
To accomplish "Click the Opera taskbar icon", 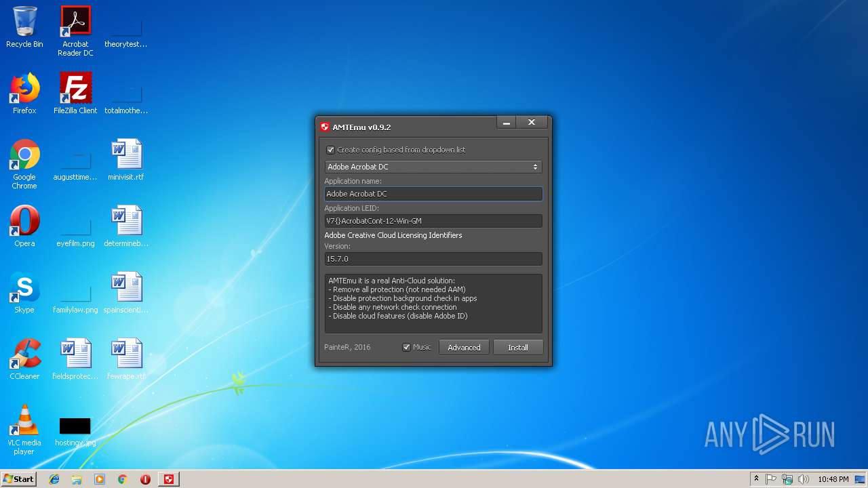I will [x=145, y=479].
